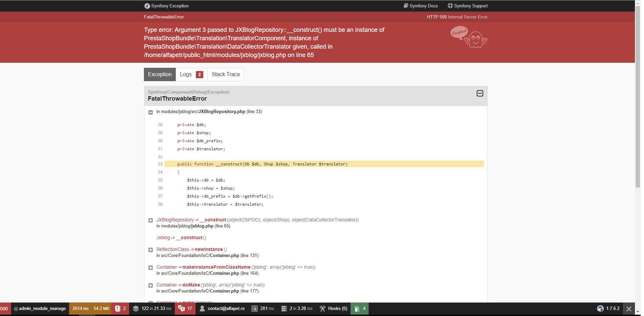Click the JXBlogRepository.php file path
This screenshot has height=316, width=644.
(209, 112)
